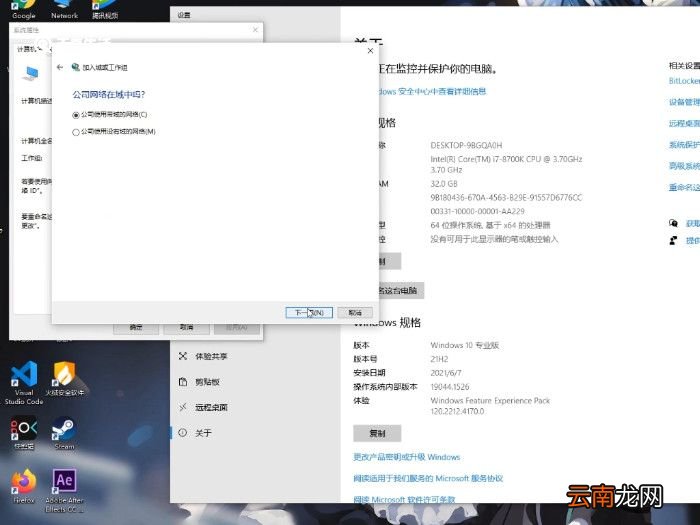Click the Windows Feature Experience Pack text
The width and height of the screenshot is (700, 525).
pyautogui.click(x=490, y=406)
